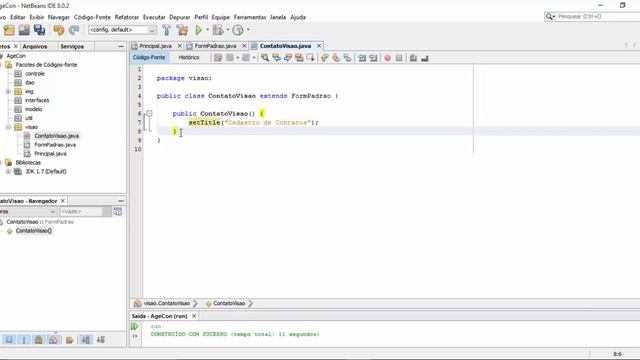Click the Save All toolbar icon
Image resolution: width=640 pixels, height=360 pixels.
(x=39, y=30)
